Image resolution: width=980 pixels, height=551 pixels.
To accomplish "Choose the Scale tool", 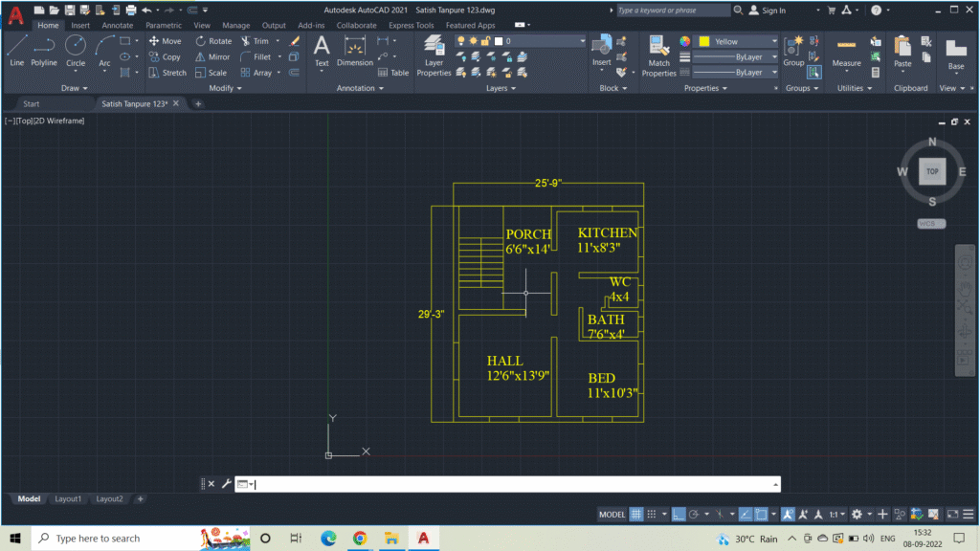I will click(211, 73).
